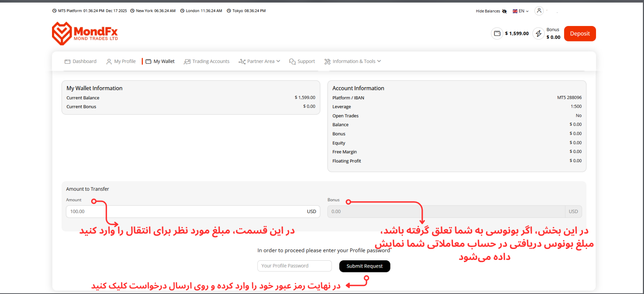Viewport: 644px width, 294px height.
Task: Expand the Partner Area menu
Action: (x=259, y=62)
